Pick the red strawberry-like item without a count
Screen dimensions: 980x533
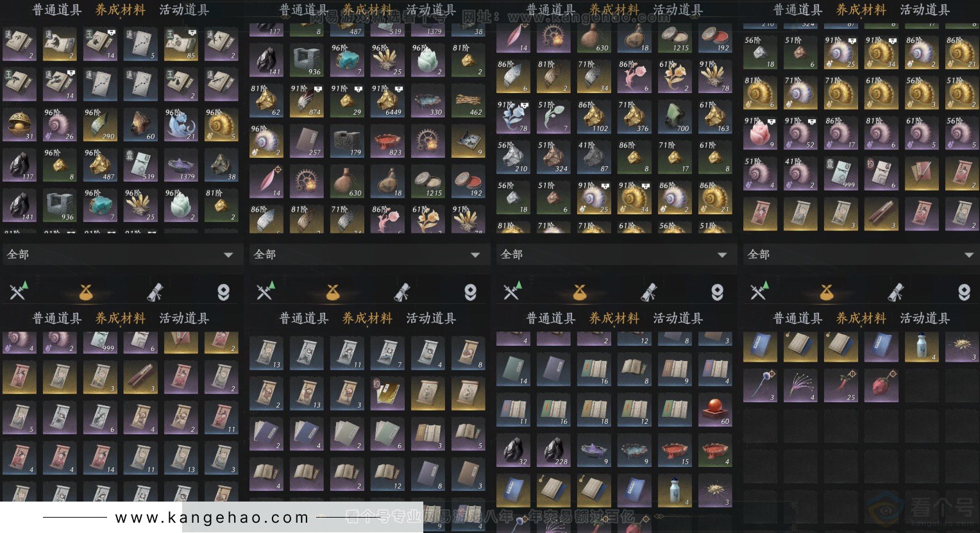click(881, 386)
